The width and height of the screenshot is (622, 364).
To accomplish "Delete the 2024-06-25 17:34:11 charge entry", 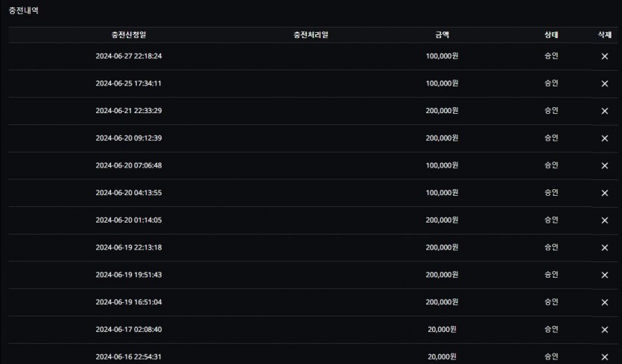I will click(605, 83).
